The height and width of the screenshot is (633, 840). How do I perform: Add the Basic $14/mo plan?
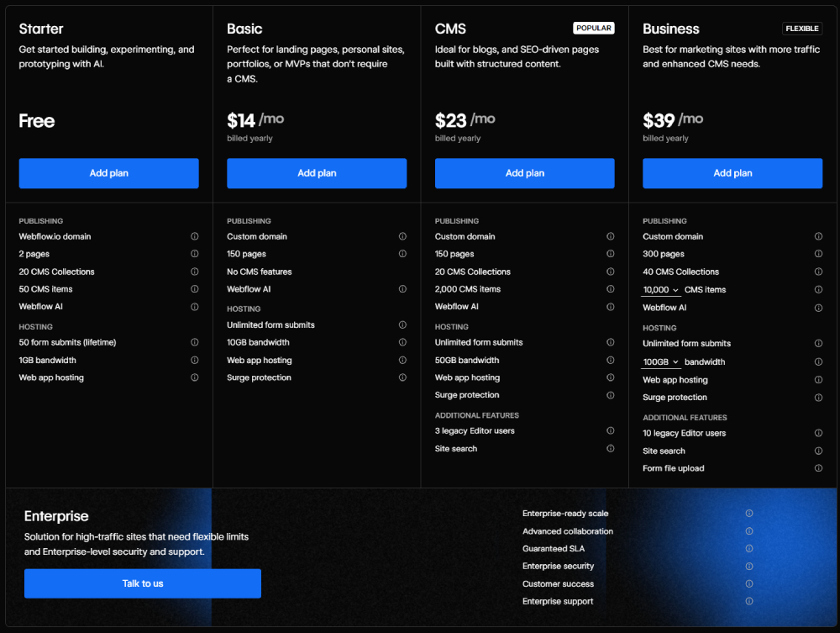[x=317, y=173]
